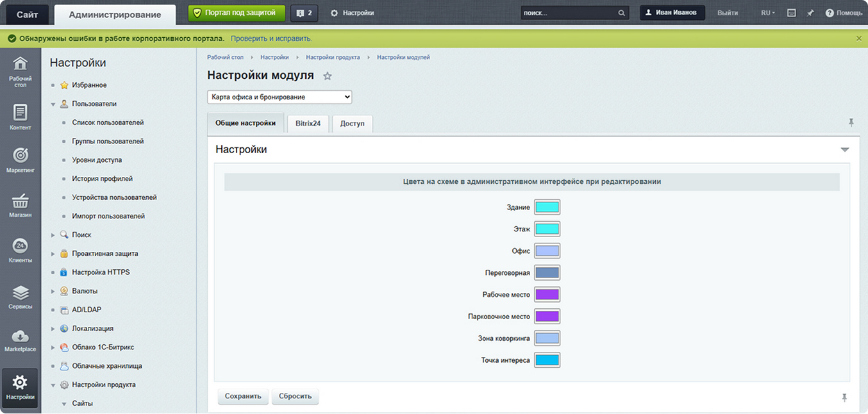Open the Настройки gear sidebar section
The image size is (868, 414).
(x=21, y=388)
